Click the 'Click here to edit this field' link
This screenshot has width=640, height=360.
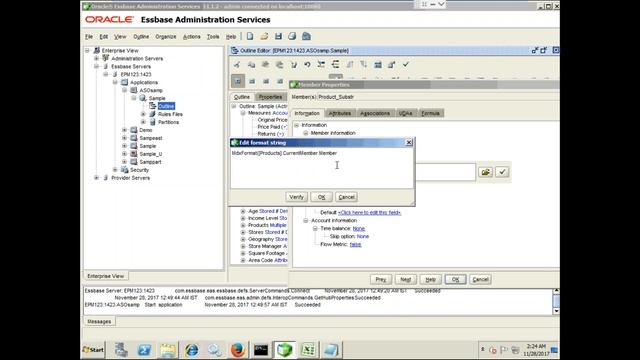pyautogui.click(x=369, y=213)
